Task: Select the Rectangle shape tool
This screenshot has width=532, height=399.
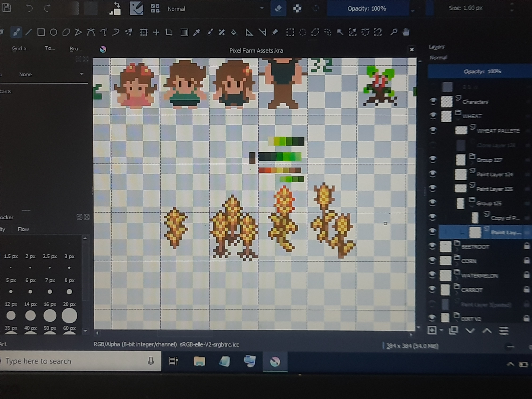Action: pyautogui.click(x=41, y=32)
